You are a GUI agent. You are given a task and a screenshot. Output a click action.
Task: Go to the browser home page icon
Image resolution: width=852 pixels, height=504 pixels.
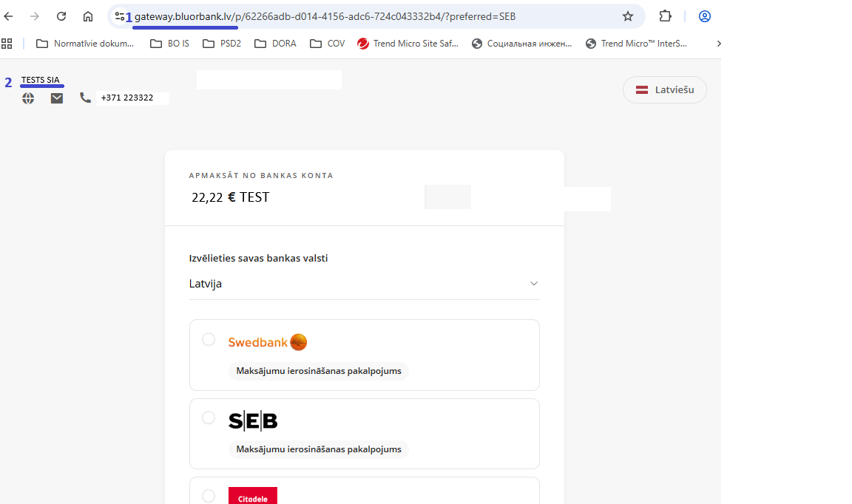point(88,16)
